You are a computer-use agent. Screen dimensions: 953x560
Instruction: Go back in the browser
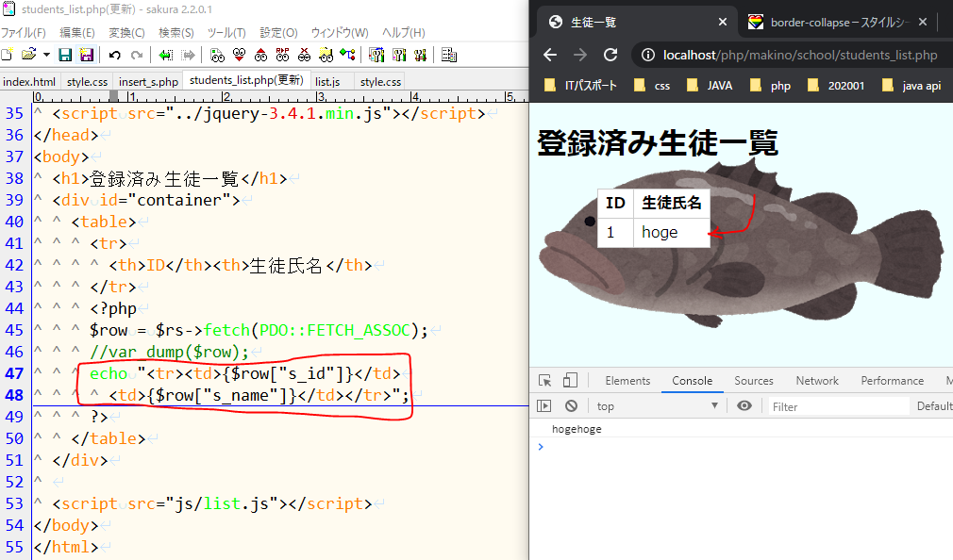coord(550,56)
